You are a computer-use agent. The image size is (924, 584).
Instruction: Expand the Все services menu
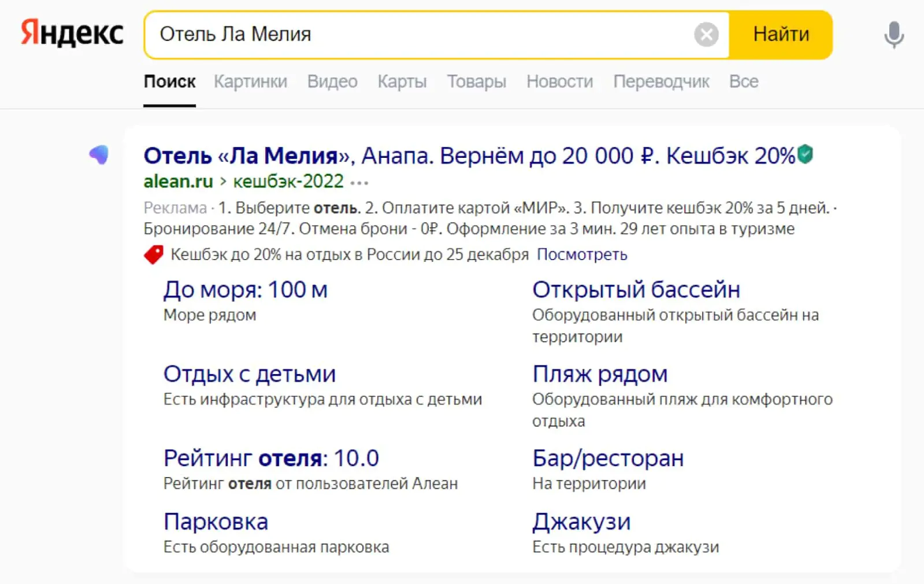744,82
